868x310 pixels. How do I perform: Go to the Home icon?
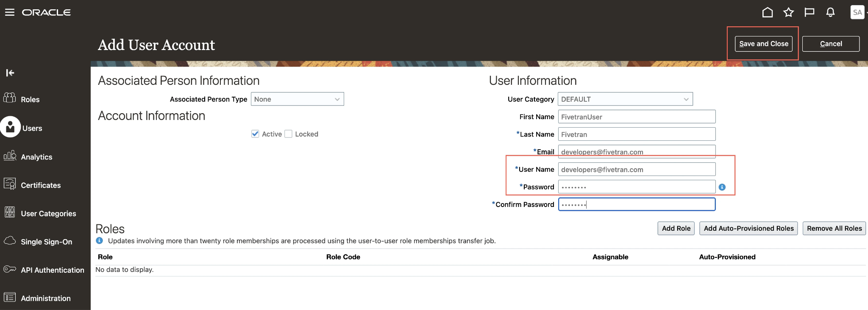pyautogui.click(x=767, y=12)
